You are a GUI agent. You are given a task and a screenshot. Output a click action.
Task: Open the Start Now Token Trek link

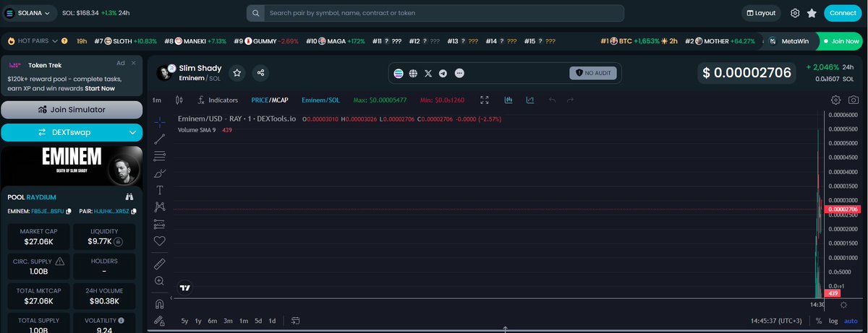[x=99, y=88]
